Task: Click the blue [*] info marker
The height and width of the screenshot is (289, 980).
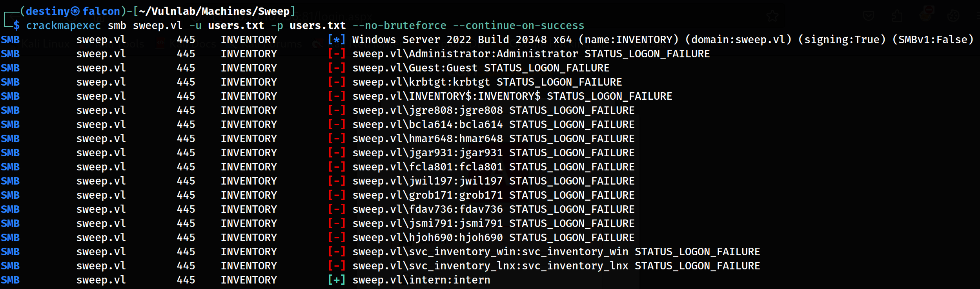Action: pyautogui.click(x=337, y=40)
